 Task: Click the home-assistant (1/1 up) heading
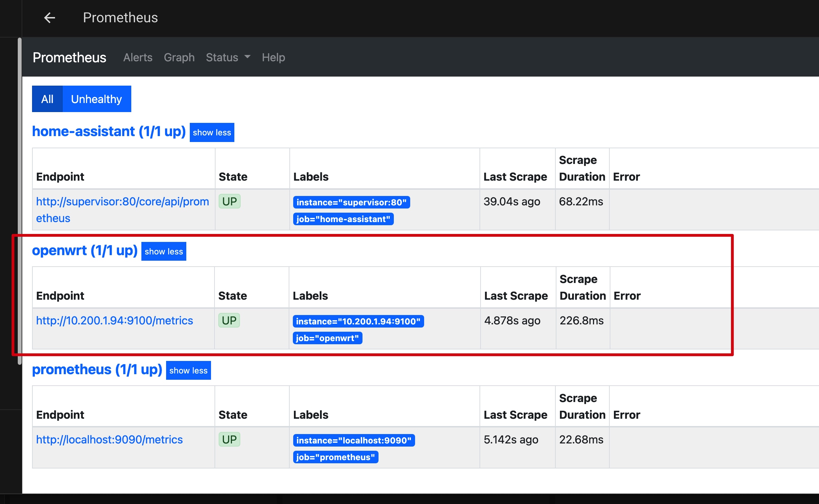coord(109,132)
